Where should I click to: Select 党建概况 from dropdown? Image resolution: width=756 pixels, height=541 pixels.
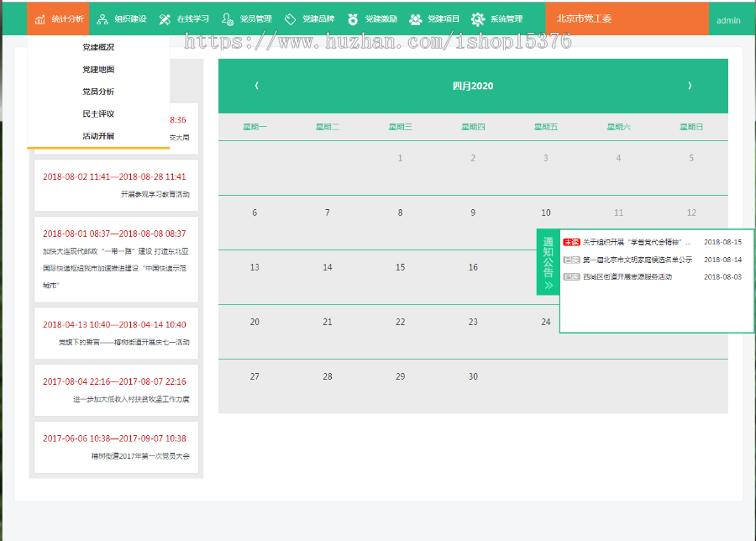point(98,47)
